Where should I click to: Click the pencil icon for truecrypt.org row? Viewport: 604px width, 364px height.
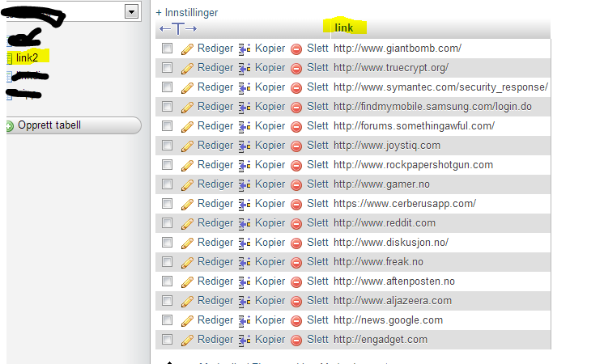187,68
